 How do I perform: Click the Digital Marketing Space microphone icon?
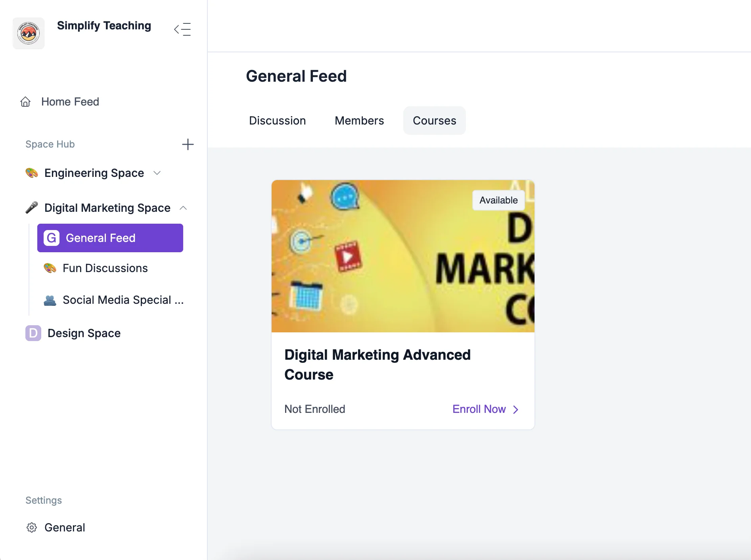coord(32,207)
